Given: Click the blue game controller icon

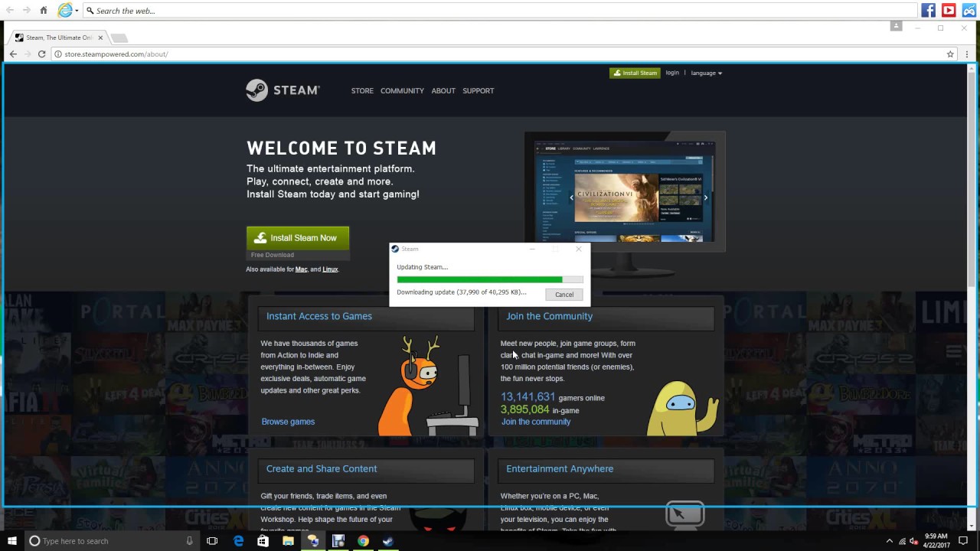Looking at the screenshot, I should click(969, 10).
